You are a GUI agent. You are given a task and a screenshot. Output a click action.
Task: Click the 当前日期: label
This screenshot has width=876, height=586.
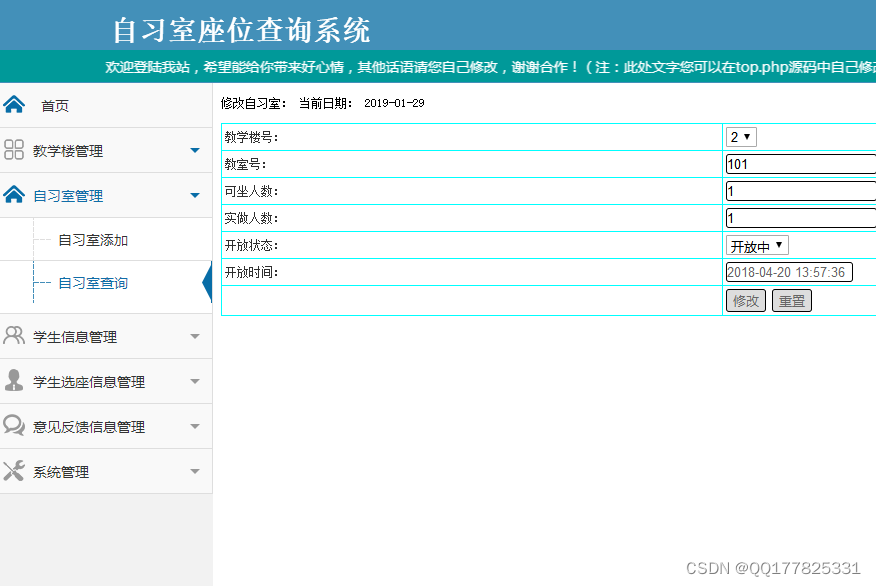coord(326,103)
